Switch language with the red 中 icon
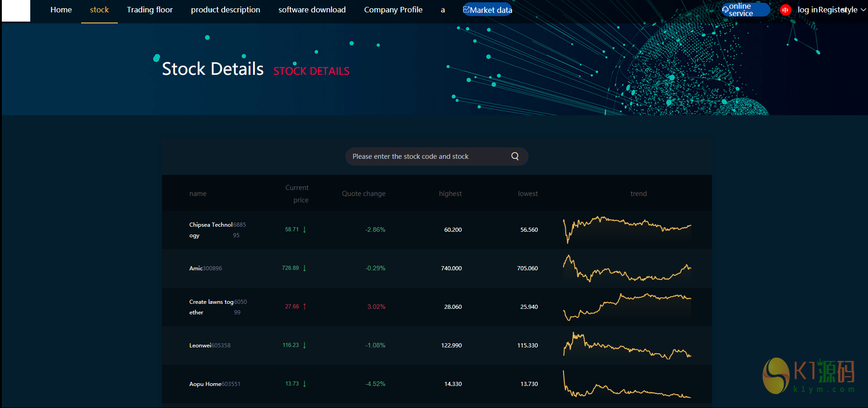868x408 pixels. (785, 10)
